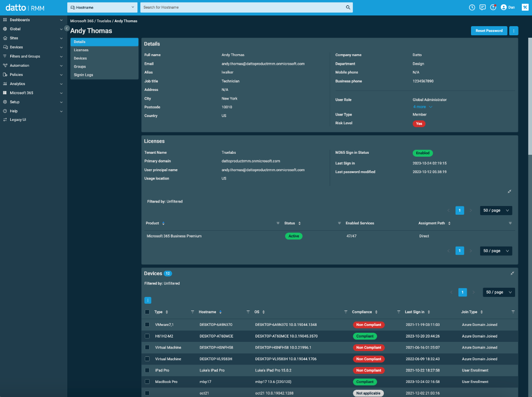Click the Reset Password button
The height and width of the screenshot is (397, 532).
pos(489,31)
